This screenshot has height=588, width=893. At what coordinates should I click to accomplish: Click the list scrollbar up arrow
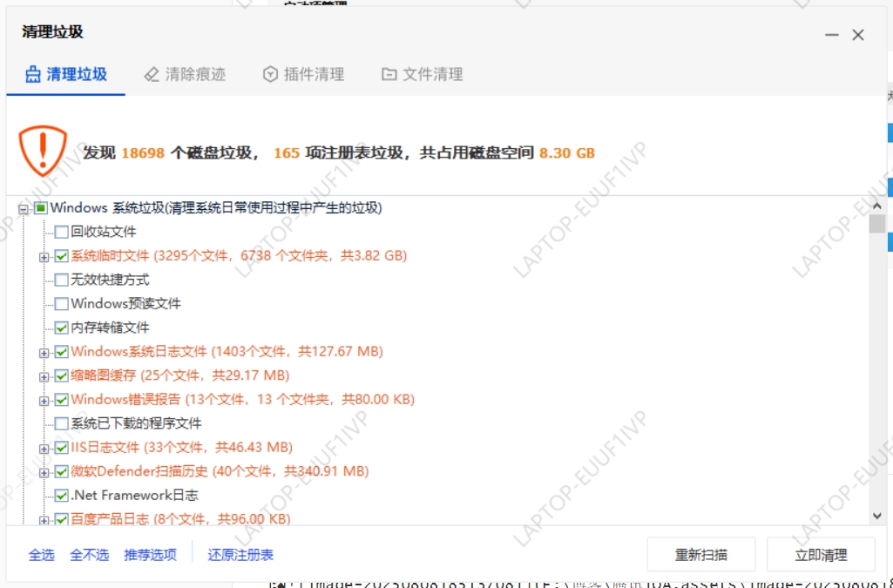[877, 206]
